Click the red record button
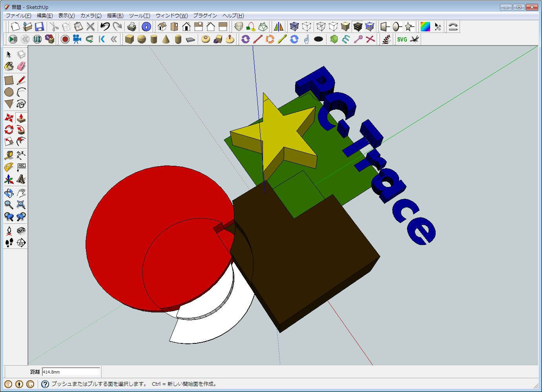 pyautogui.click(x=65, y=39)
